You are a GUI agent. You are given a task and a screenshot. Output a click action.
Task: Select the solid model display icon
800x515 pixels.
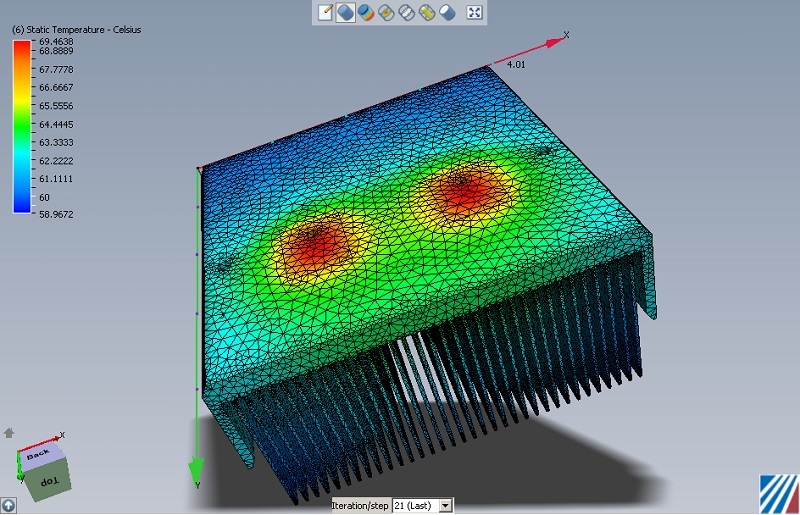tap(345, 12)
